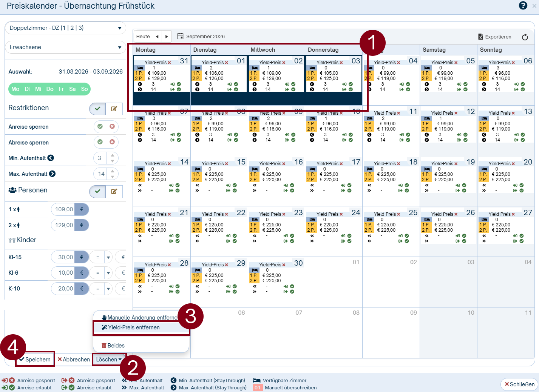Image resolution: width=539 pixels, height=392 pixels.
Task: Open the help question mark icon
Action: point(523,6)
